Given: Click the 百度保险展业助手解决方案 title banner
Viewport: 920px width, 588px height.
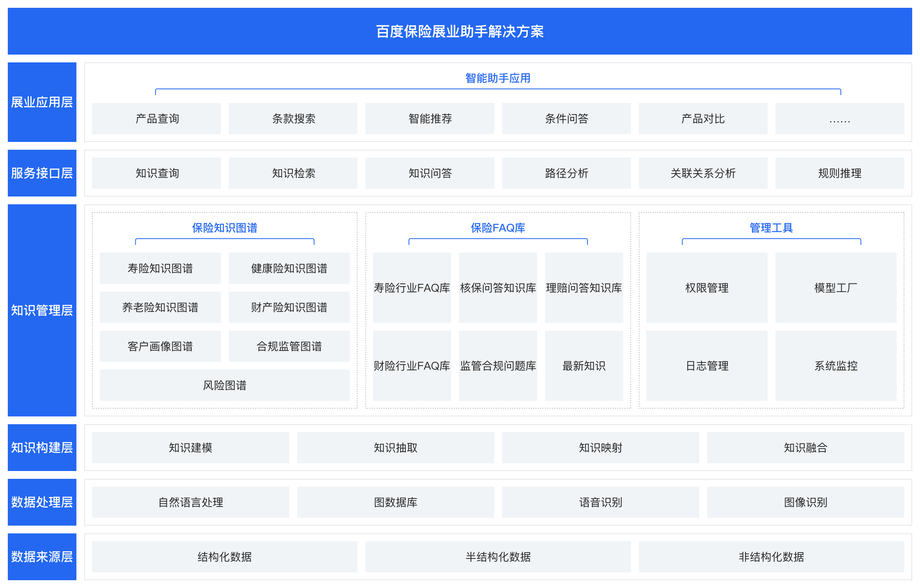Looking at the screenshot, I should 460,31.
